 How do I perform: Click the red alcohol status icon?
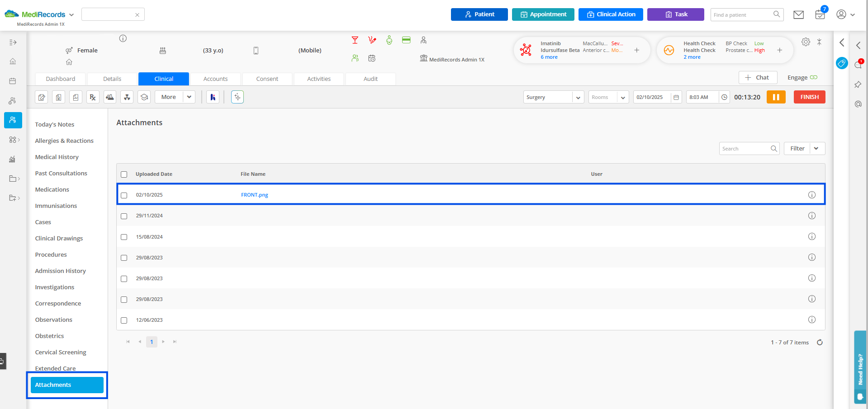[355, 40]
